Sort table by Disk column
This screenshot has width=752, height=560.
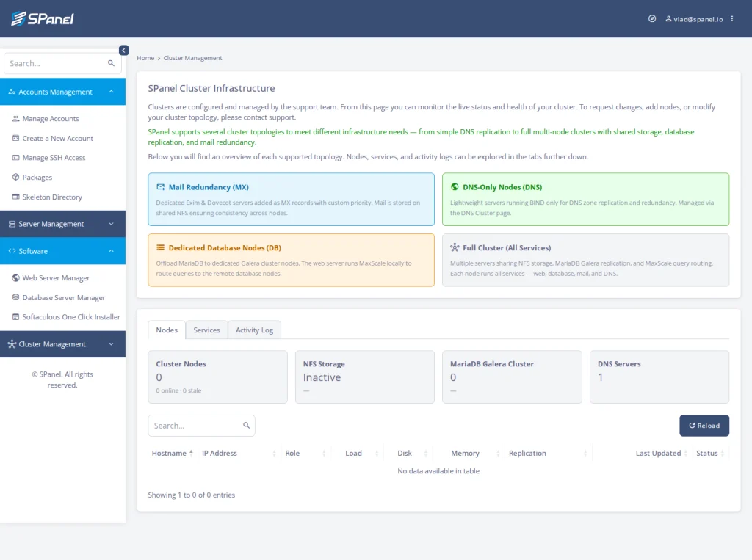[408, 453]
